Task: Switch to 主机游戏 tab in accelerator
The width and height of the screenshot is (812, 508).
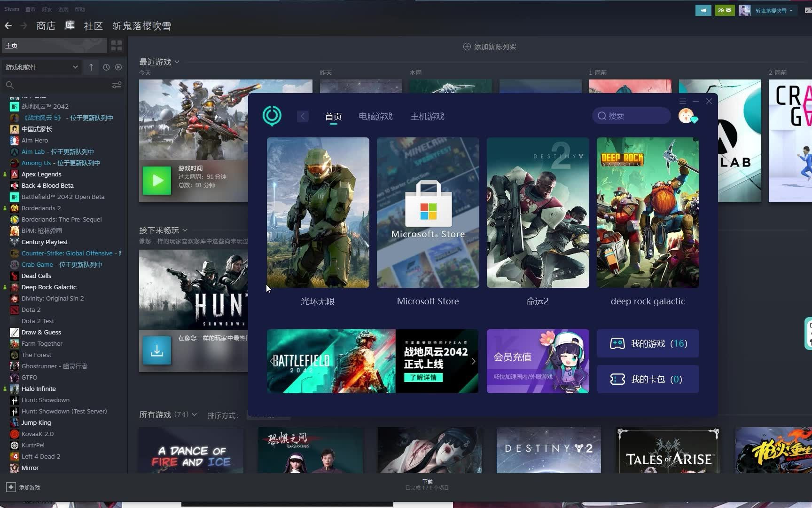Action: pos(427,116)
